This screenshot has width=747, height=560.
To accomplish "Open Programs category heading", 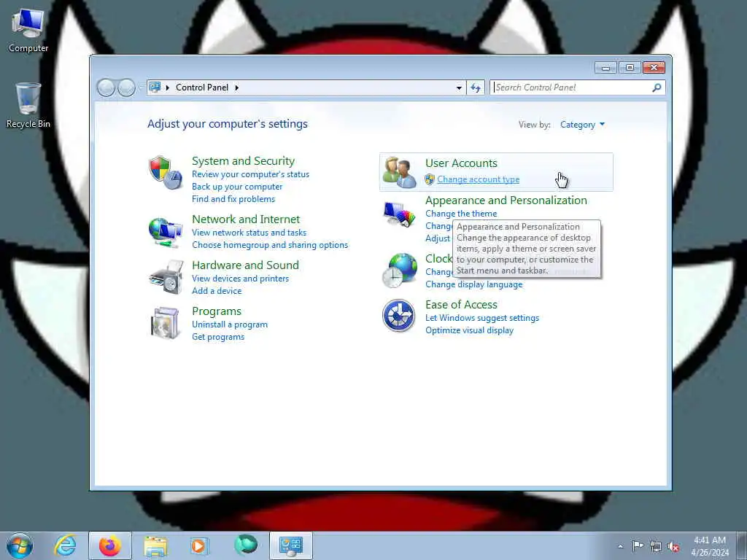I will click(216, 311).
